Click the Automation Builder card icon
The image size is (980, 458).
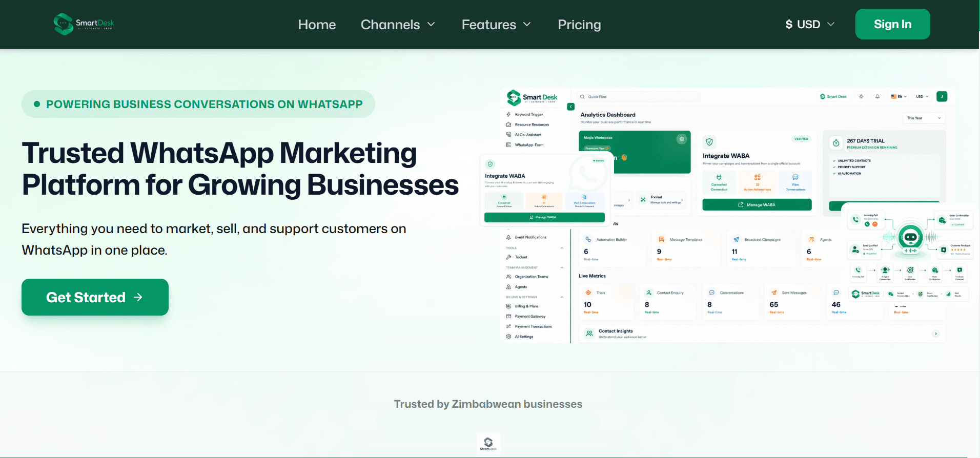click(x=588, y=239)
